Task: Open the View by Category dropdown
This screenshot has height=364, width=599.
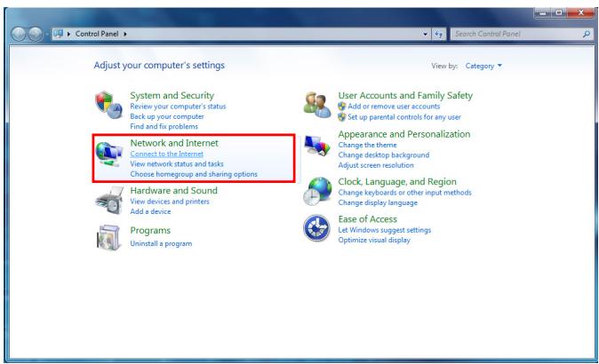Action: [x=483, y=66]
